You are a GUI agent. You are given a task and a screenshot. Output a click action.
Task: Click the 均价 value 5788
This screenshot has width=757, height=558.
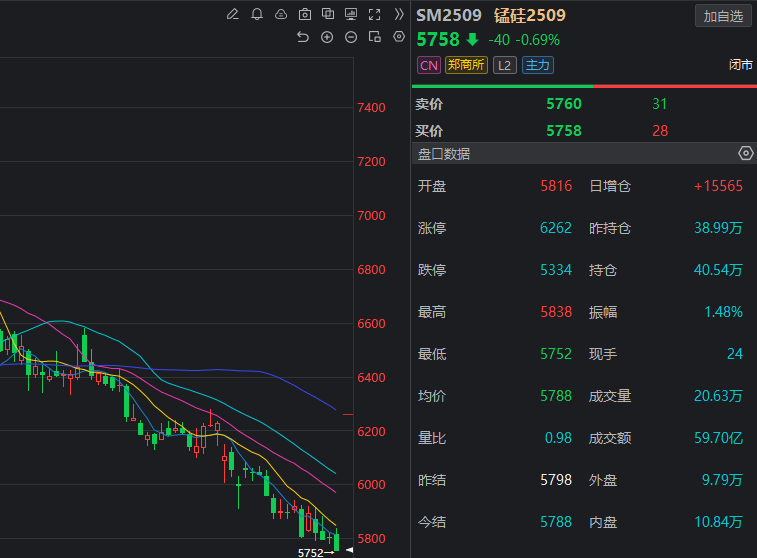(556, 396)
